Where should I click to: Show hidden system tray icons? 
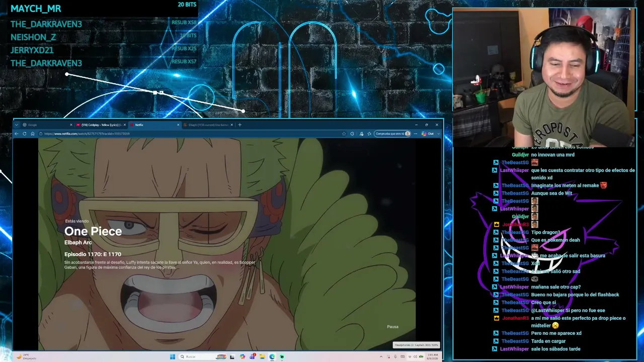(x=381, y=357)
